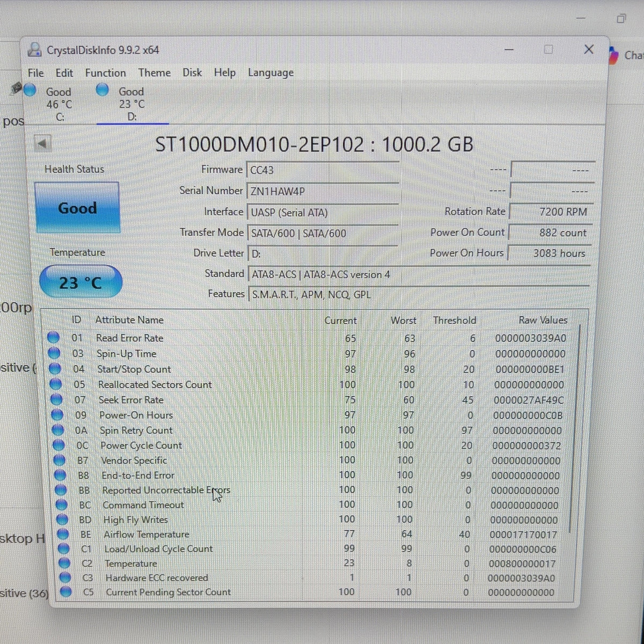Click the Attribute Name column header
Screen dimensions: 644x644
pyautogui.click(x=129, y=320)
